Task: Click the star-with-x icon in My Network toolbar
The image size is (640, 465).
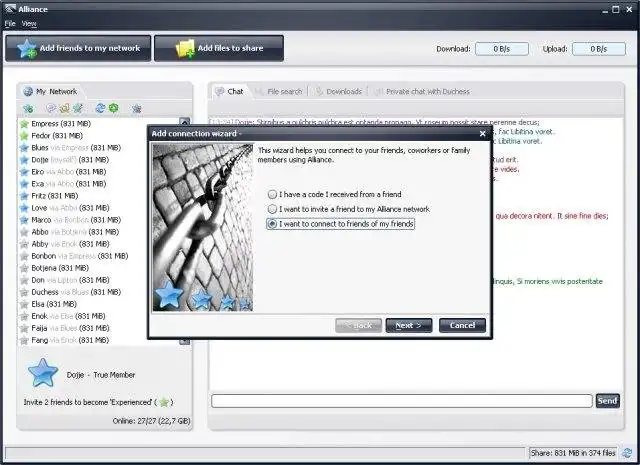Action: (137, 109)
